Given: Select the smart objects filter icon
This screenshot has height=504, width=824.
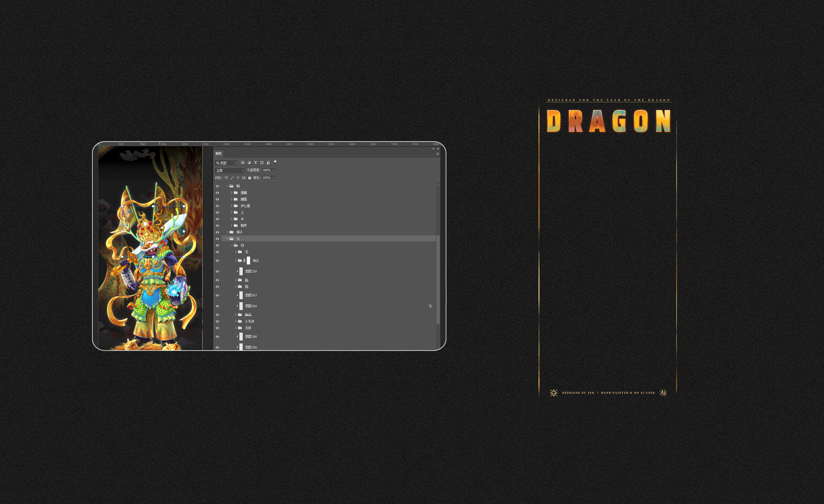Looking at the screenshot, I should point(268,163).
